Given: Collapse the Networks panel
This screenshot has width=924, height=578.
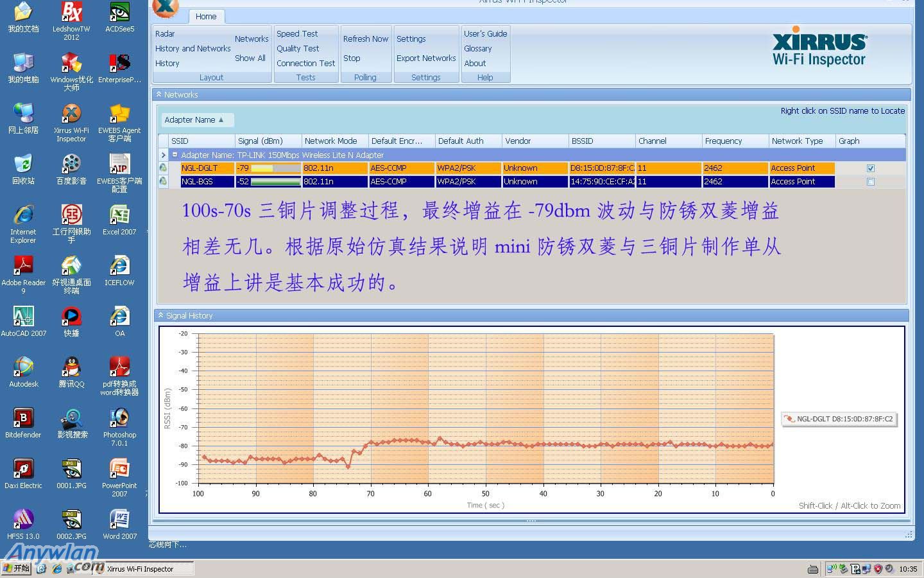Looking at the screenshot, I should tap(159, 94).
